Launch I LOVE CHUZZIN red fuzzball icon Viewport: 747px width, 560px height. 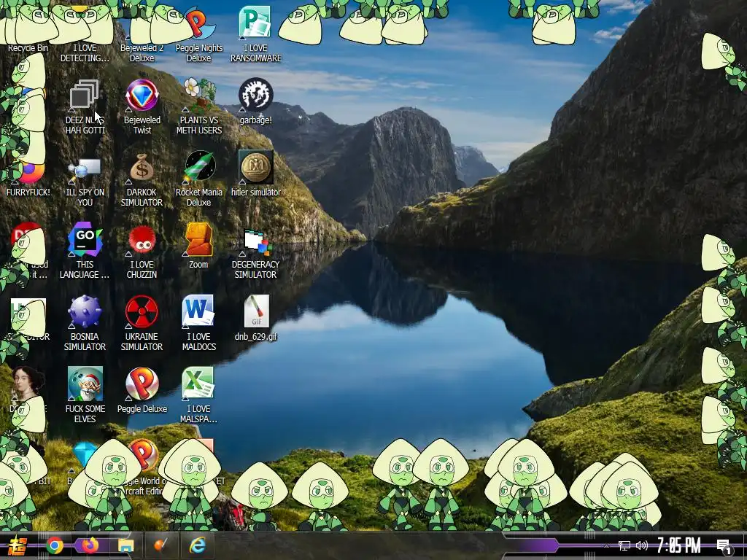[x=142, y=252]
